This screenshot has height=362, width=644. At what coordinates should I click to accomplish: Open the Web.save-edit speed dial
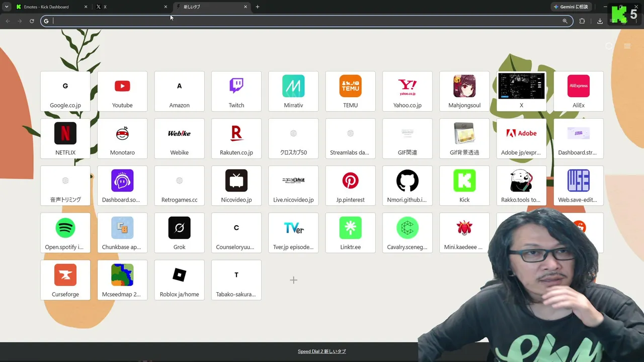(579, 186)
